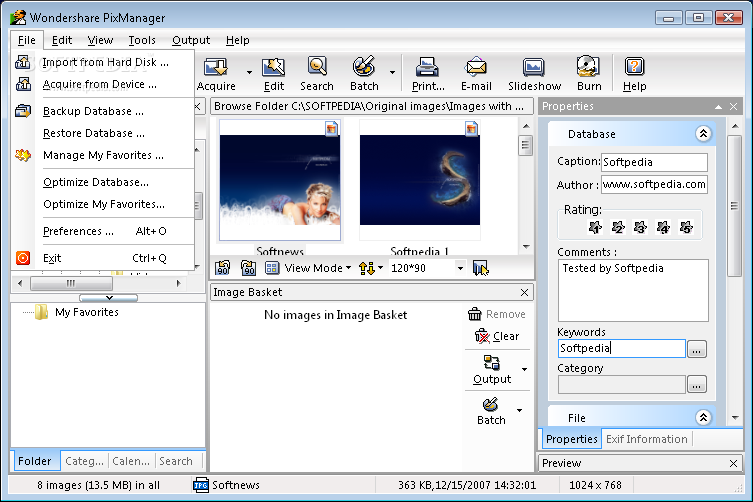Rotate image left 90 degrees icon

tap(222, 268)
